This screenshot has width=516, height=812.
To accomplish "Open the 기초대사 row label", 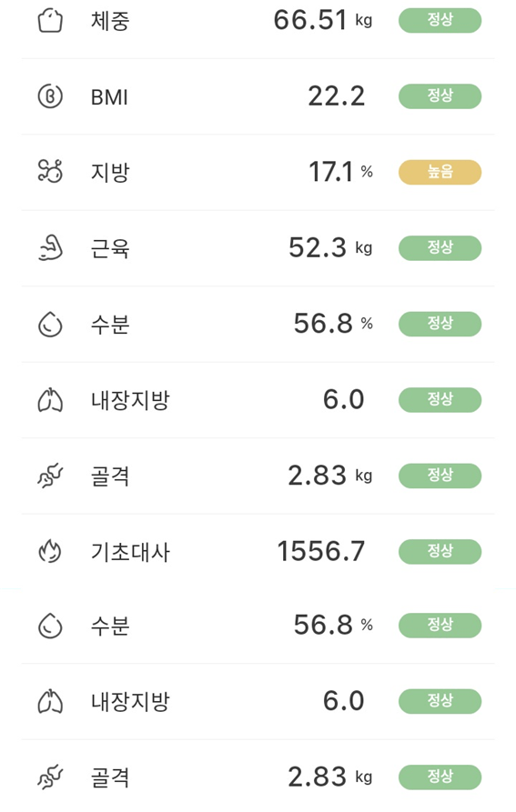I will click(x=130, y=552).
